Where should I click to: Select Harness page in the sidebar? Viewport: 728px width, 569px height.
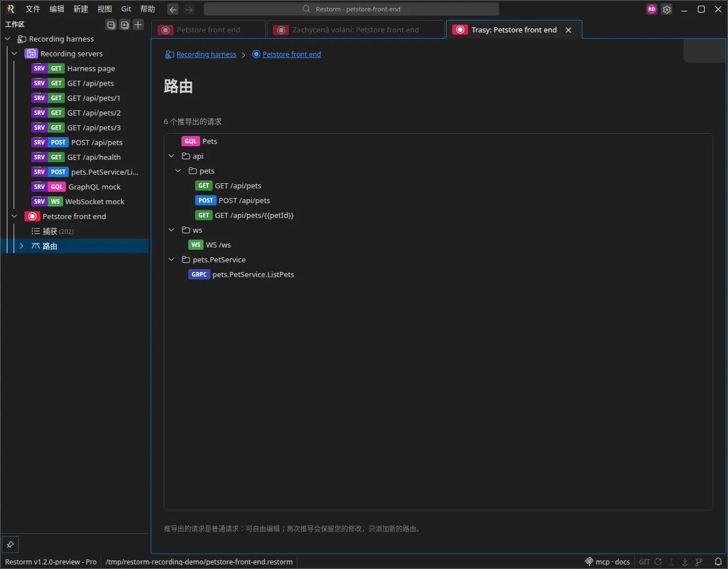coord(75,68)
